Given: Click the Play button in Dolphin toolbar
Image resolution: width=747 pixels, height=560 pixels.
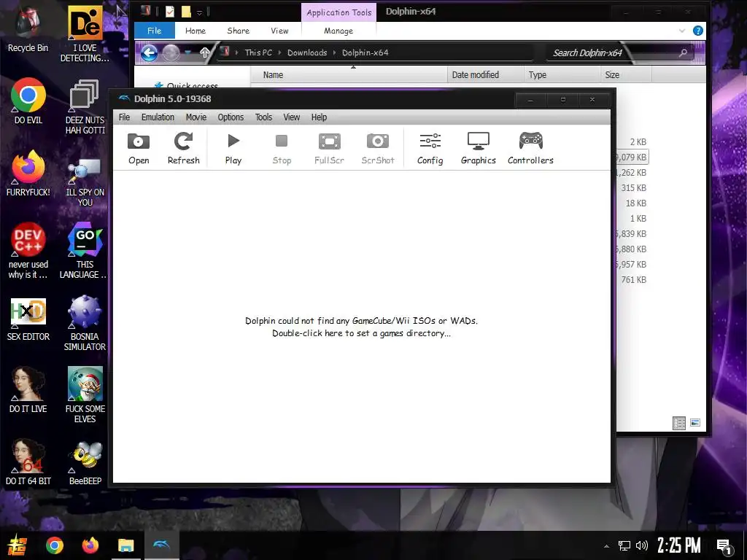Looking at the screenshot, I should (233, 149).
